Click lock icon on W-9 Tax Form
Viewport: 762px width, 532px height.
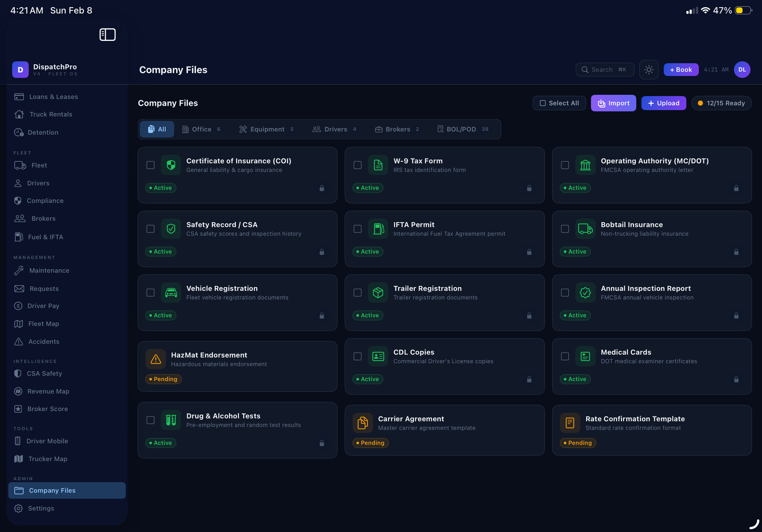(529, 188)
